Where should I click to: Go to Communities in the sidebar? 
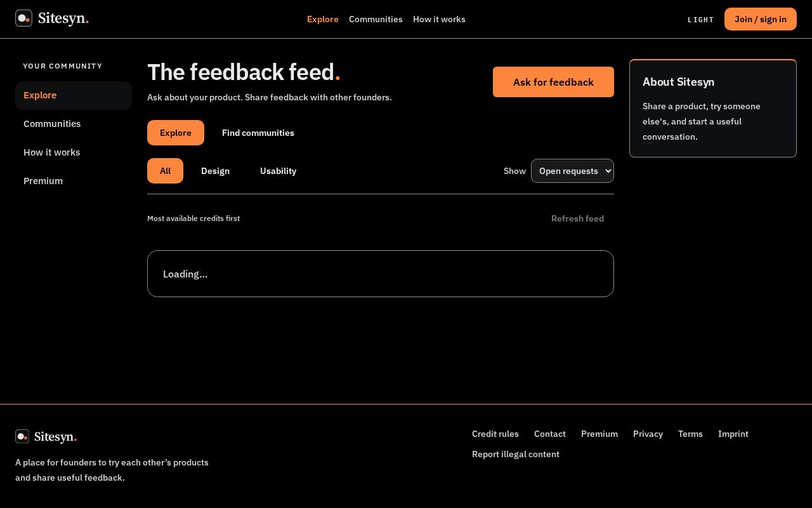point(74,124)
